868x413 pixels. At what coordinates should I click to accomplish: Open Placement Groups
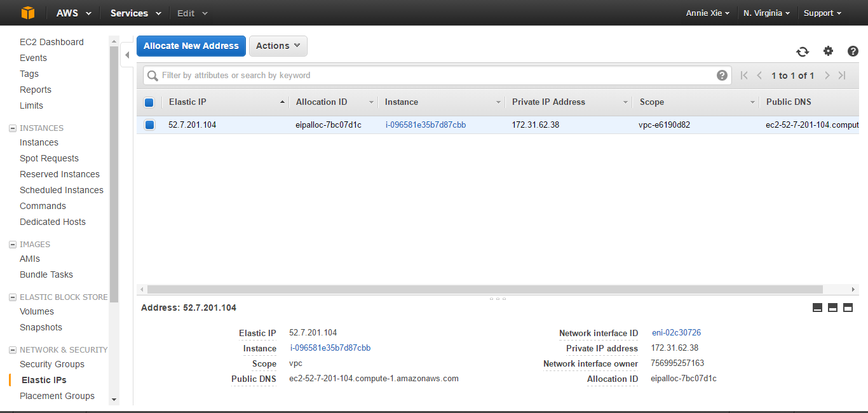(x=57, y=396)
